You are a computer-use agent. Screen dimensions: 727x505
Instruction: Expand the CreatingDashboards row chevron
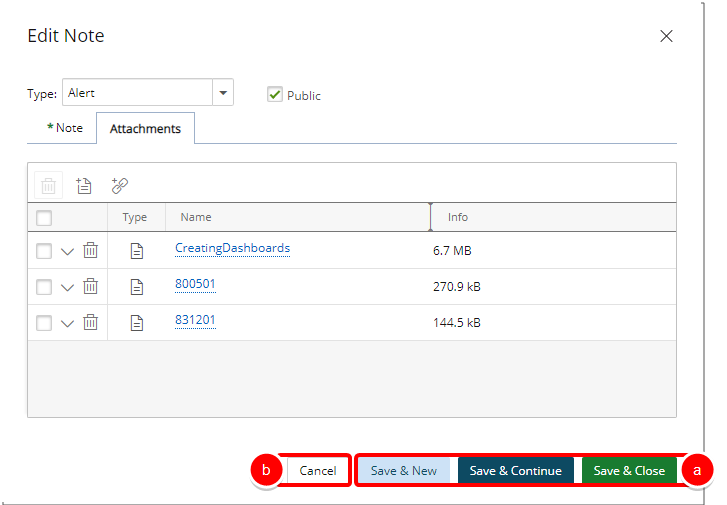click(x=68, y=252)
